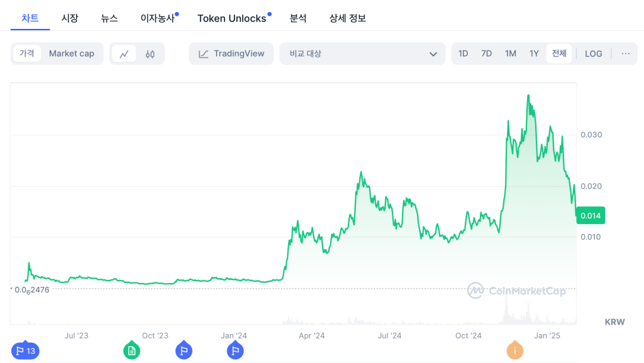
Task: Open the 비교 대상 comparison dropdown
Action: pyautogui.click(x=362, y=53)
